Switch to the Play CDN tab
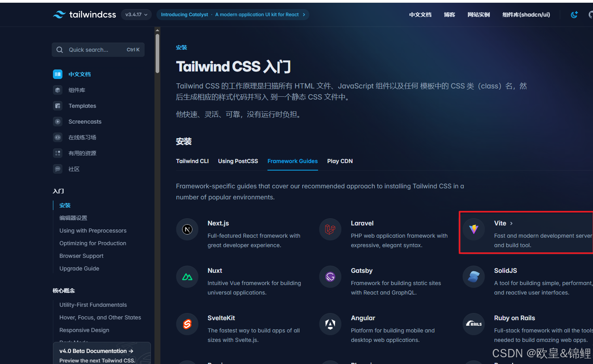Screen dimensions: 593x364 340,161
